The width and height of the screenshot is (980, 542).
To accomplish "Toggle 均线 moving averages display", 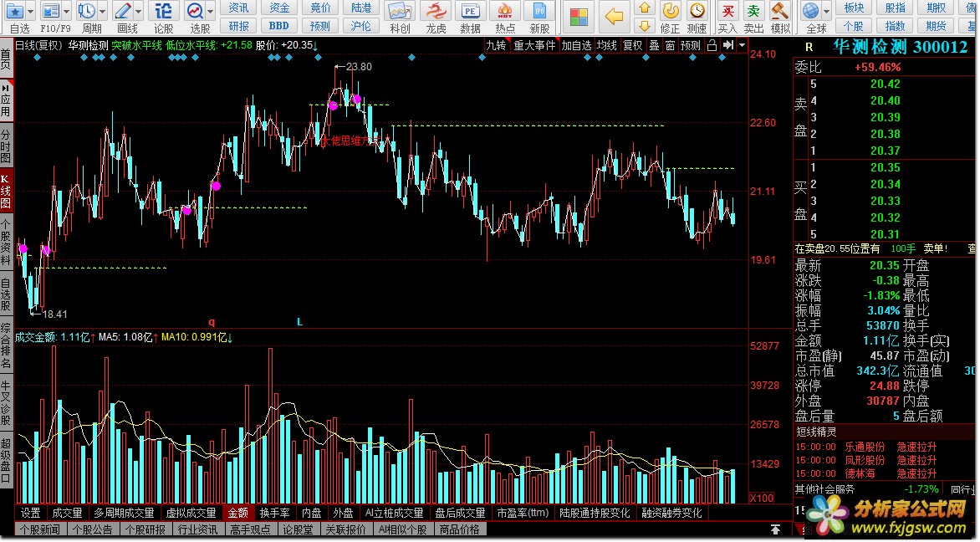I will pyautogui.click(x=607, y=45).
